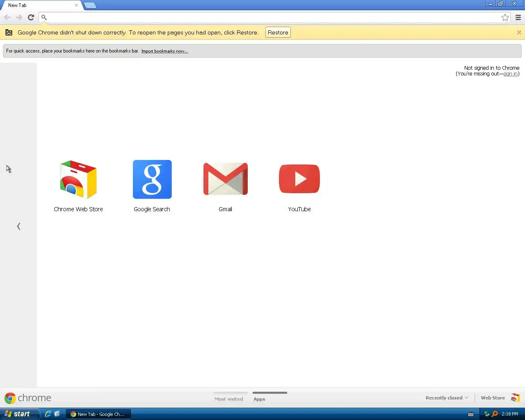
Task: Dismiss the crash infobar with its X
Action: pyautogui.click(x=519, y=32)
